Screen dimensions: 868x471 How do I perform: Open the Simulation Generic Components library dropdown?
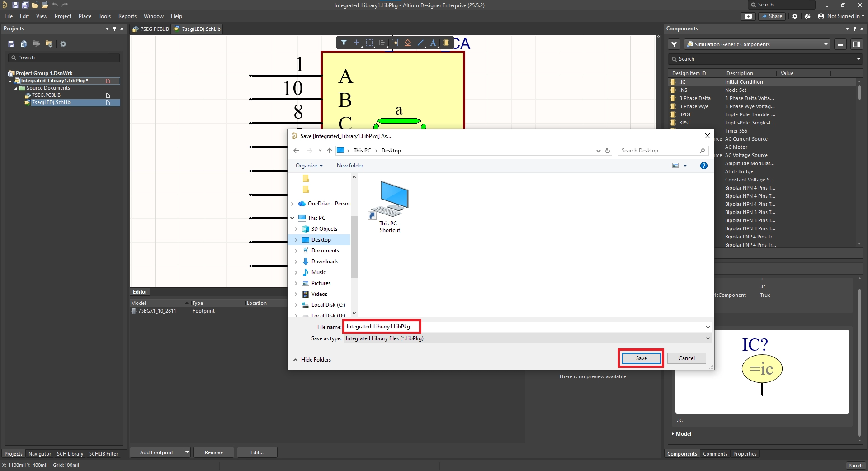click(x=826, y=44)
